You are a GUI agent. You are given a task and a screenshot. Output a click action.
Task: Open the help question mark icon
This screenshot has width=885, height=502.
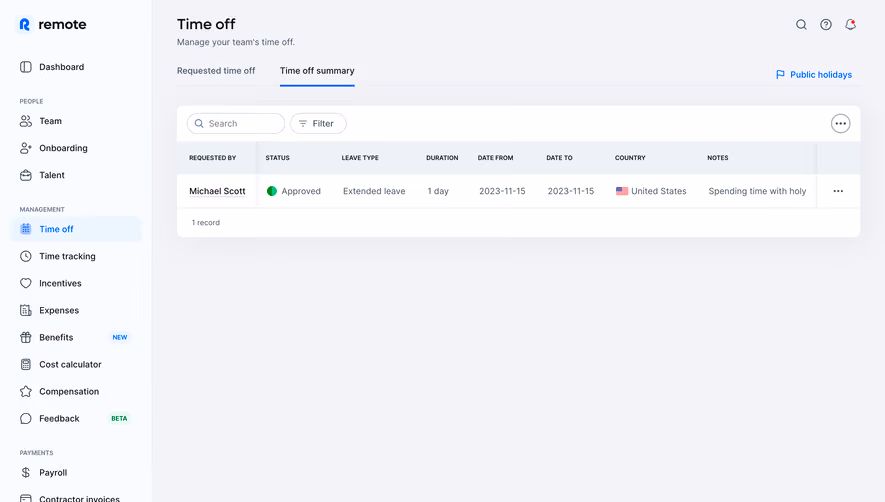pos(826,24)
